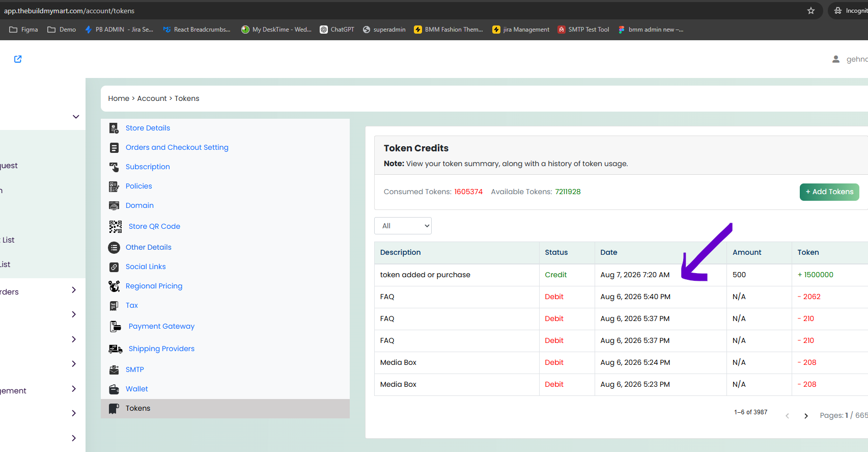868x452 pixels.
Task: Open the Domain settings
Action: pos(139,205)
